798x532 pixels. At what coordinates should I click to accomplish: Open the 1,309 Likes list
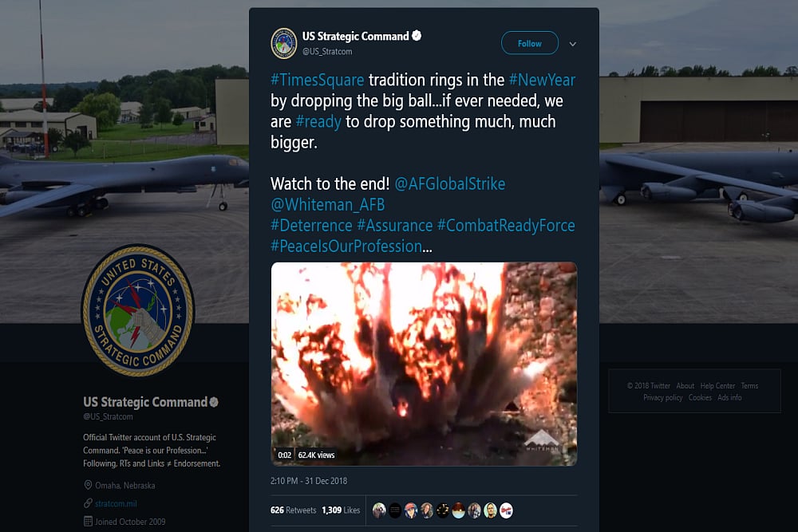coord(342,510)
